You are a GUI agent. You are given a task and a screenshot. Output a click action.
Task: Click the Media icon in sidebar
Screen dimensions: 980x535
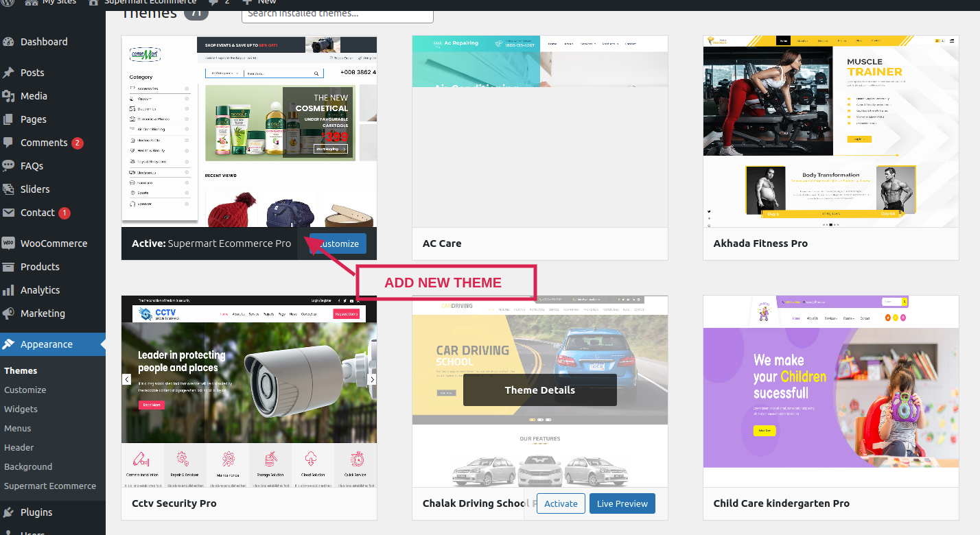[8, 96]
